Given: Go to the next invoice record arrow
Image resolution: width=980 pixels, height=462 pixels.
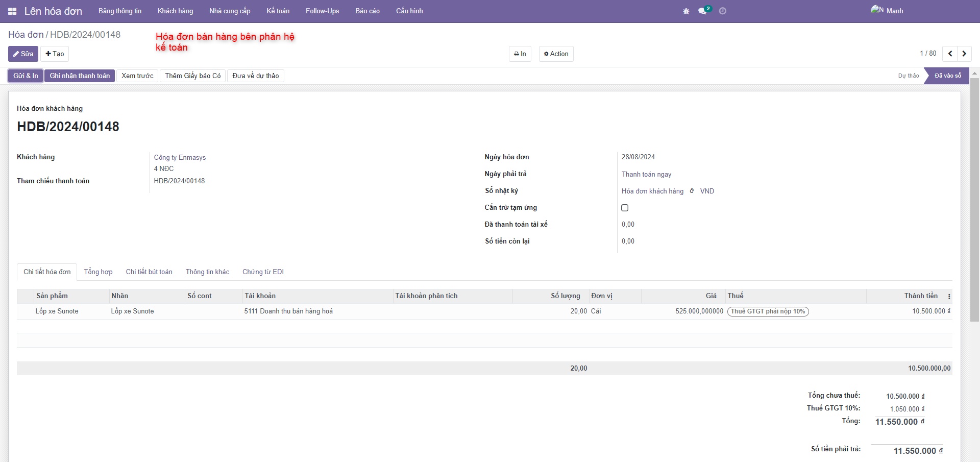Looking at the screenshot, I should [964, 54].
